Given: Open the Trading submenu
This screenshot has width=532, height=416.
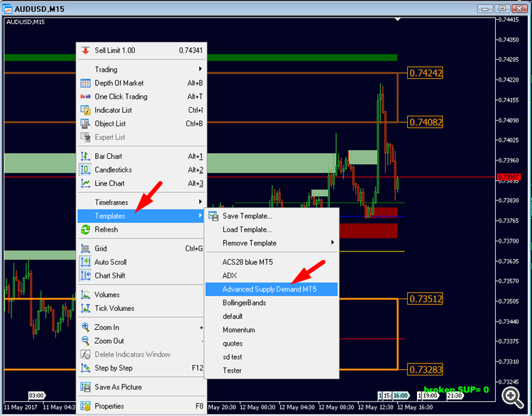Looking at the screenshot, I should click(141, 70).
